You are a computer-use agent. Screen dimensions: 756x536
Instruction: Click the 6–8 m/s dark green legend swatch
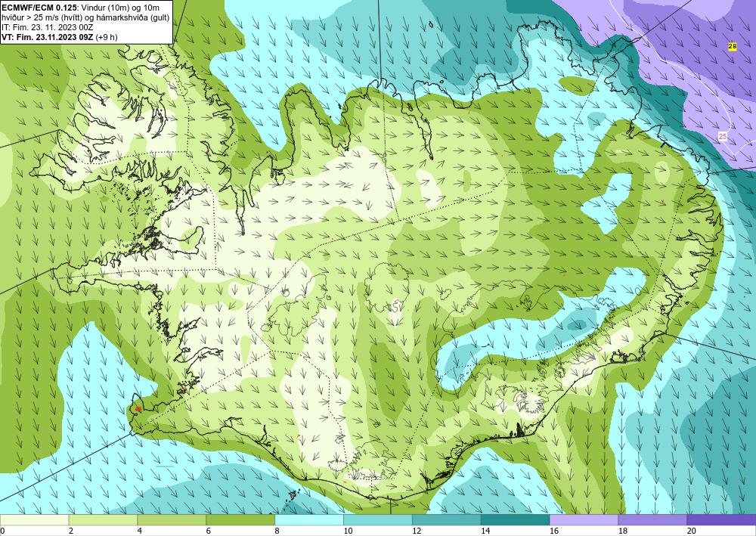click(240, 520)
